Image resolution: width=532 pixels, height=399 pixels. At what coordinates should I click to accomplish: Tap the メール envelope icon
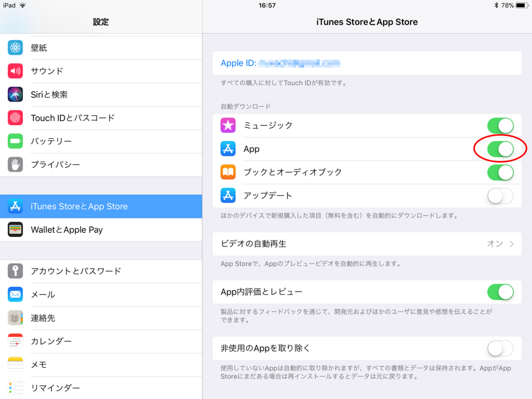15,295
